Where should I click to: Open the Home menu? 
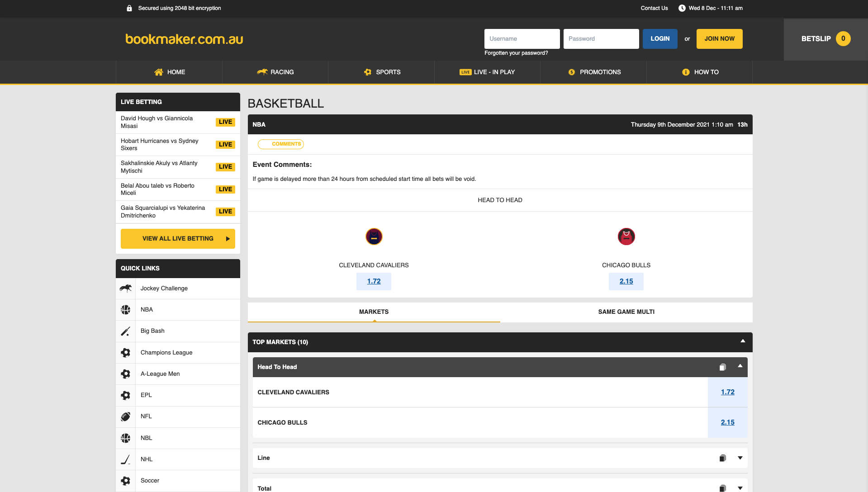(169, 72)
